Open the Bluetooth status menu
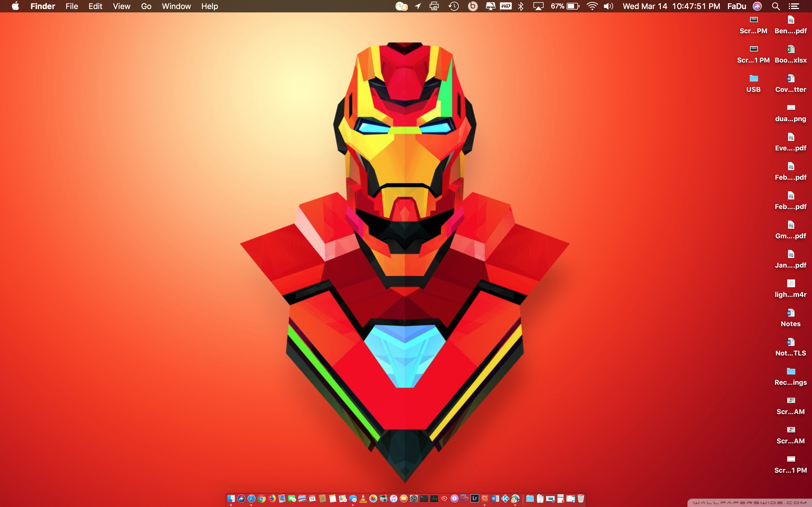 (521, 6)
